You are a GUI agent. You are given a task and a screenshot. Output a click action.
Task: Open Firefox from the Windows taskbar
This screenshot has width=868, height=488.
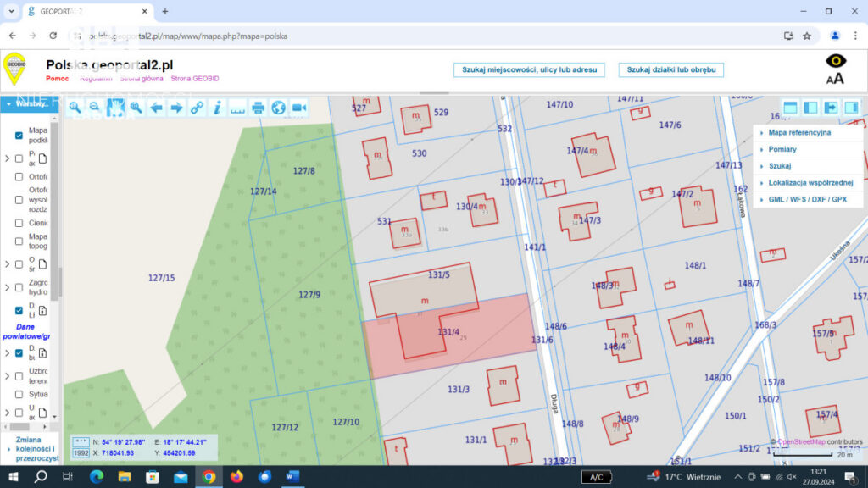point(236,477)
